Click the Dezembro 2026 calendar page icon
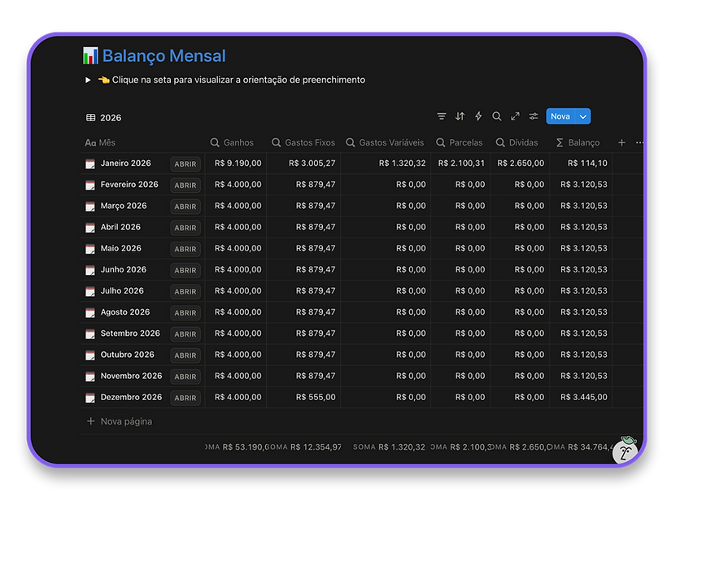 pyautogui.click(x=90, y=398)
